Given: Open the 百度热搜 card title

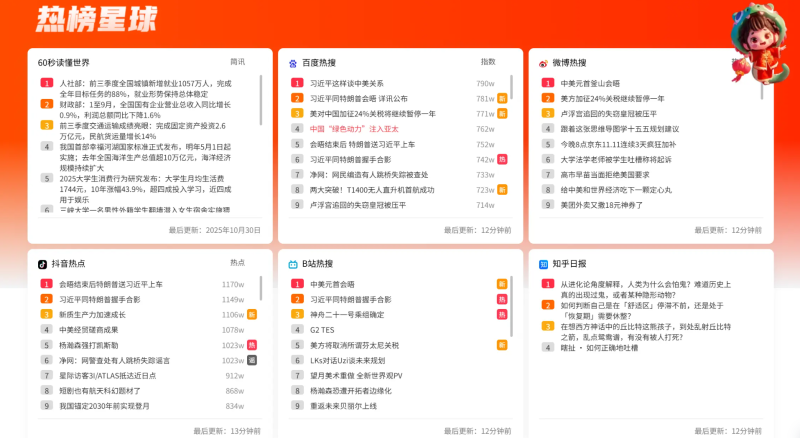Looking at the screenshot, I should [x=319, y=63].
